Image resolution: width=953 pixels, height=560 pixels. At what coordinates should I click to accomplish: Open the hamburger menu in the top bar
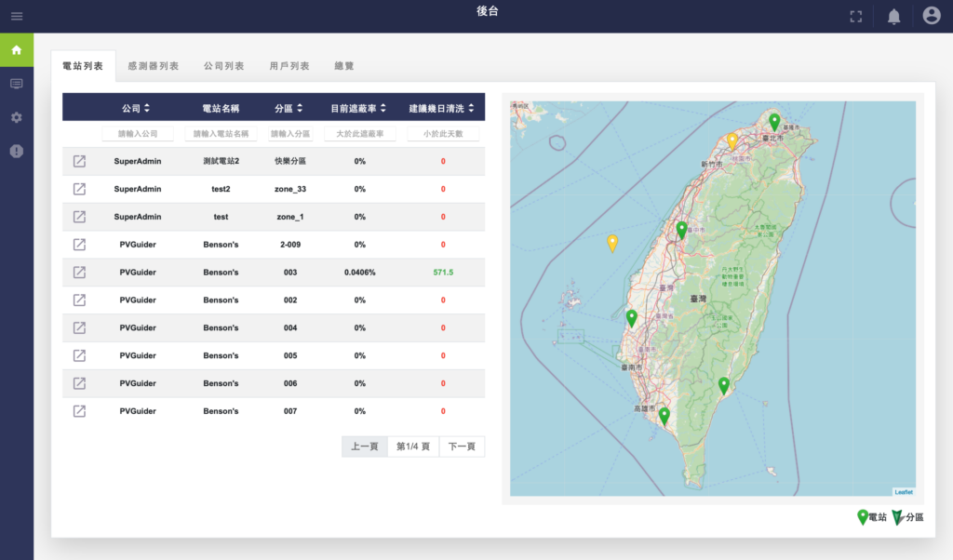(x=17, y=16)
